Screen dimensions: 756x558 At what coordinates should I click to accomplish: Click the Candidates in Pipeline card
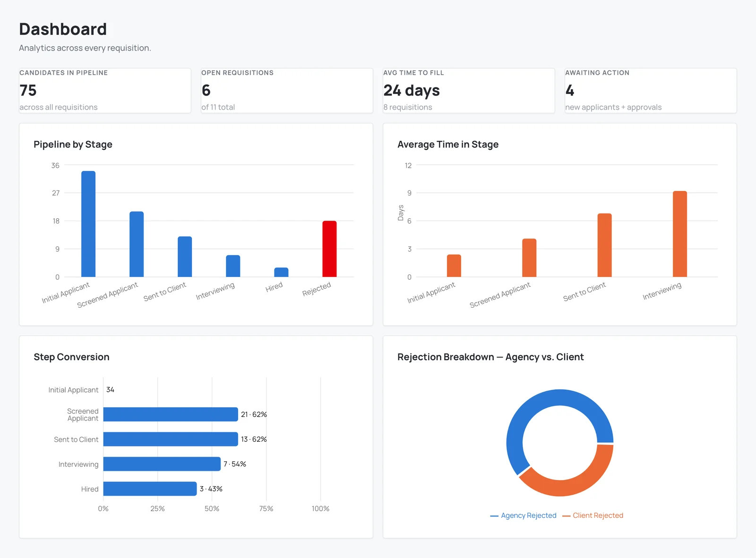tap(105, 91)
